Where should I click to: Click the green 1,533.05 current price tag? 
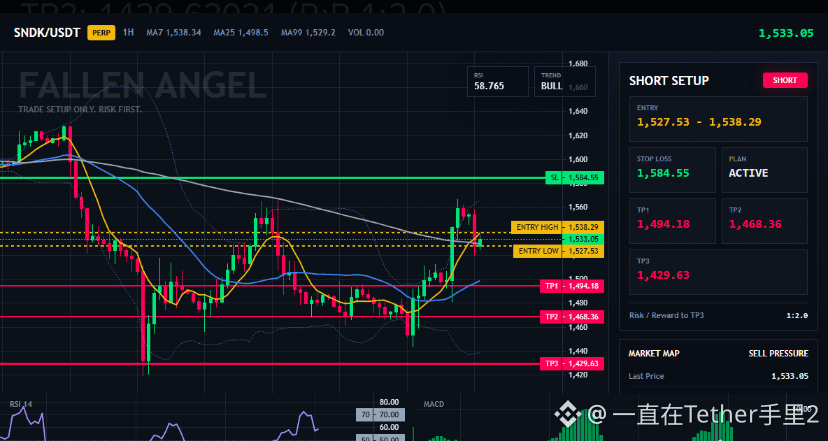[x=582, y=239]
